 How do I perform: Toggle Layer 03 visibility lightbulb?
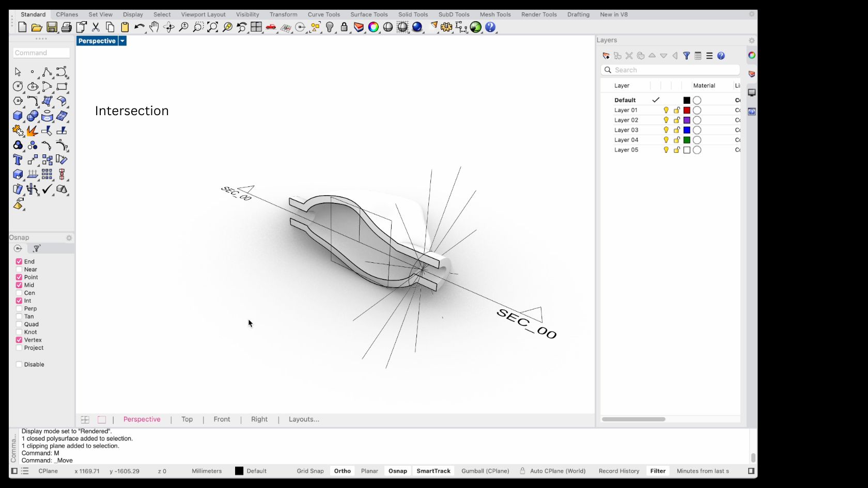[x=666, y=130]
